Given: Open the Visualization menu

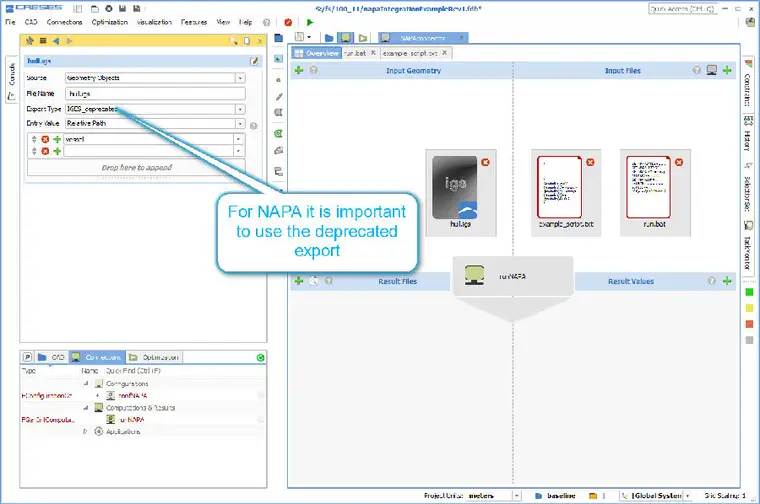Looking at the screenshot, I should point(154,22).
